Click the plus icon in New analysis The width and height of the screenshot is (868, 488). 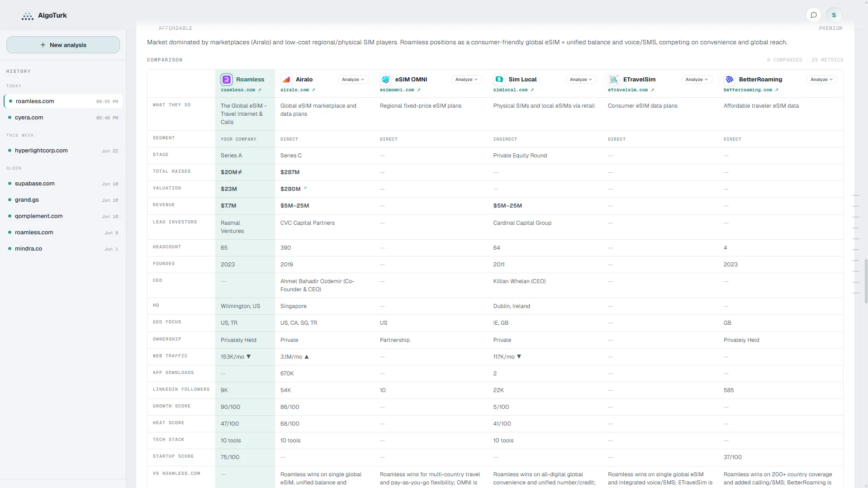pos(43,45)
